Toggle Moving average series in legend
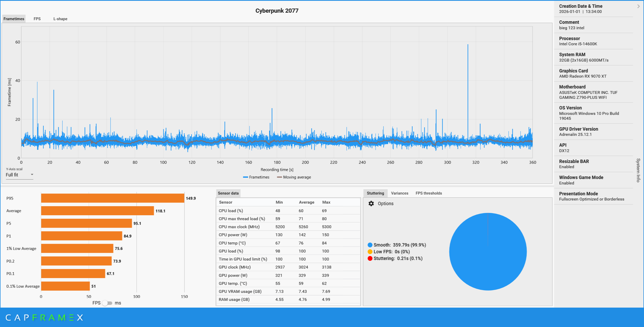 pos(294,177)
